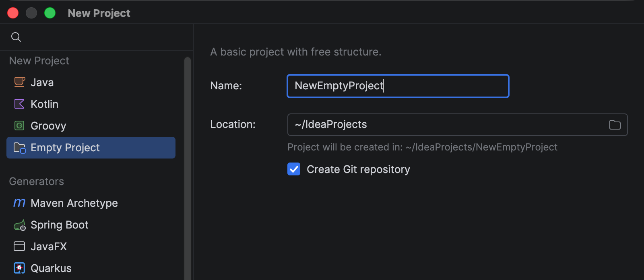Choose Empty Project type label

(x=65, y=148)
